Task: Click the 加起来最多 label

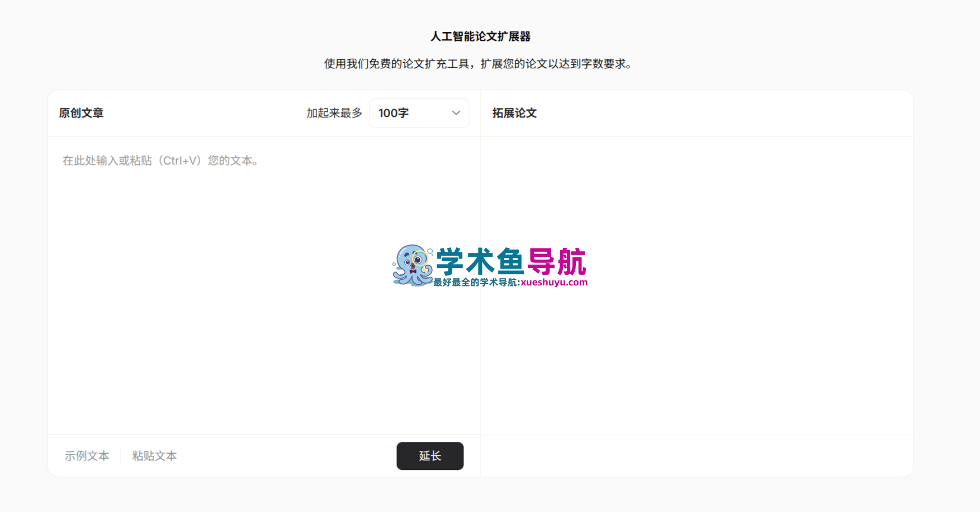Action: point(334,113)
